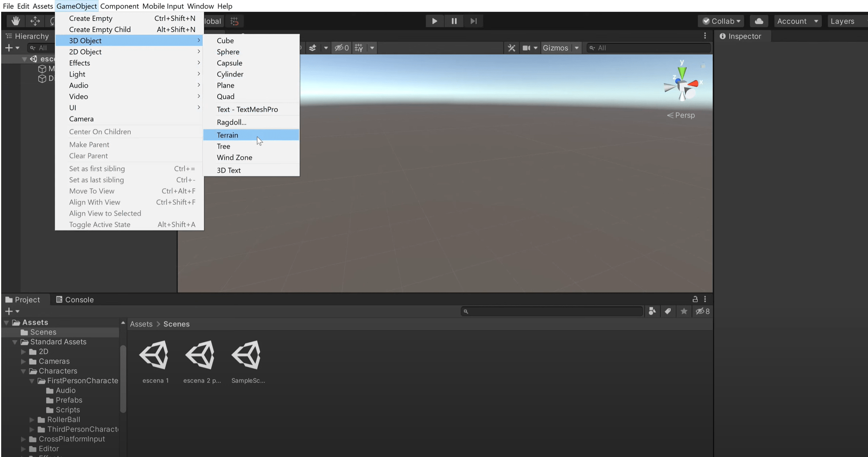
Task: Advance one frame with the Step button
Action: [x=473, y=21]
